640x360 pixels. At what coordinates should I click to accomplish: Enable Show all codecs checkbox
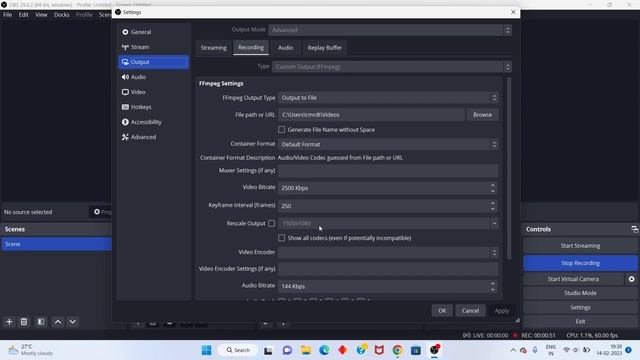pyautogui.click(x=282, y=238)
